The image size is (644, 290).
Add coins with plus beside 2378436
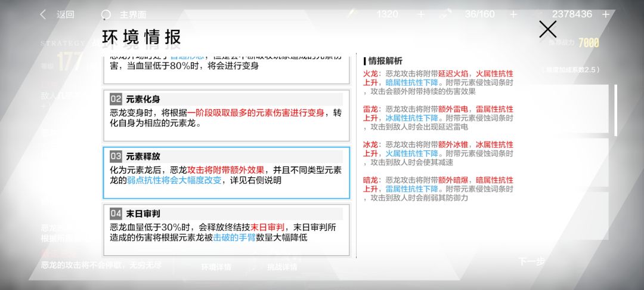point(605,14)
